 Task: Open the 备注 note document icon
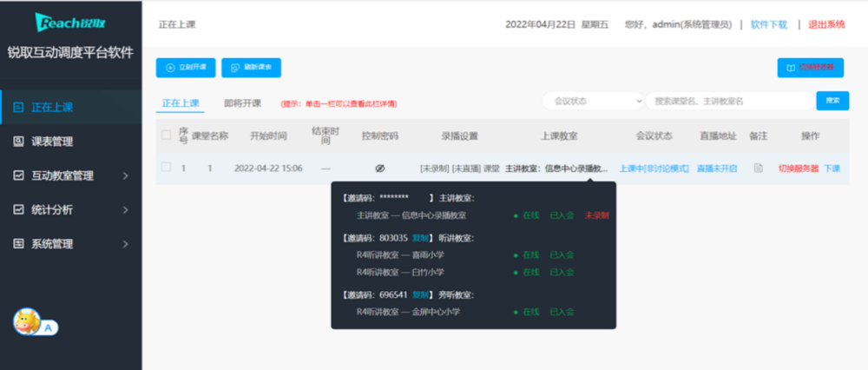(x=758, y=168)
